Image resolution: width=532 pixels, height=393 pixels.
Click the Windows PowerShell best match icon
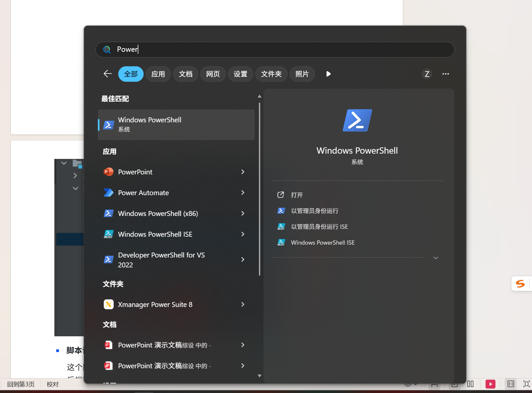pos(108,125)
